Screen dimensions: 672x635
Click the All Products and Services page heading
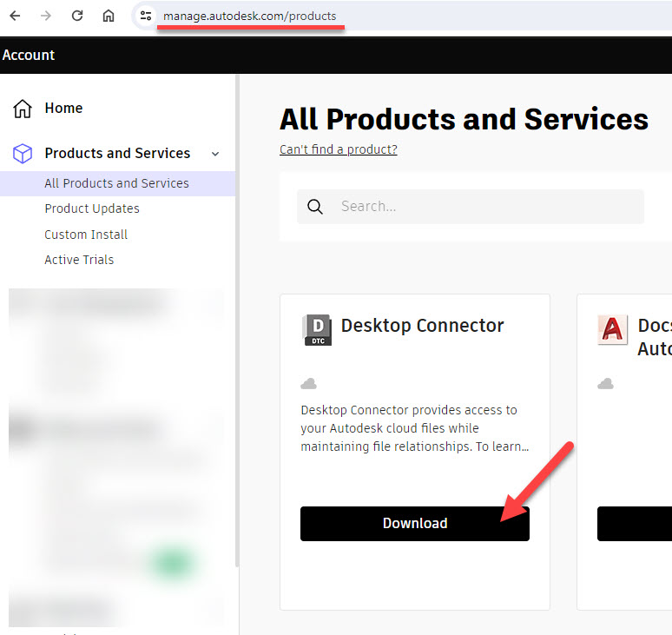pyautogui.click(x=464, y=119)
